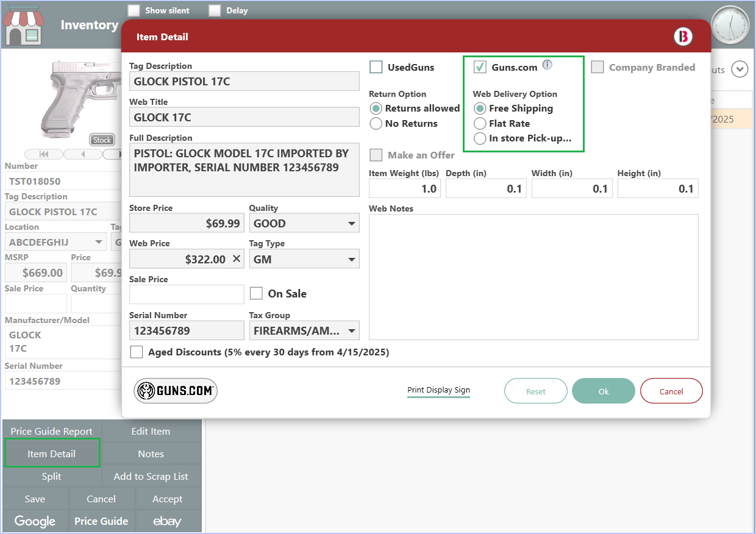Open Item Detail from action panel
756x534 pixels.
point(52,454)
